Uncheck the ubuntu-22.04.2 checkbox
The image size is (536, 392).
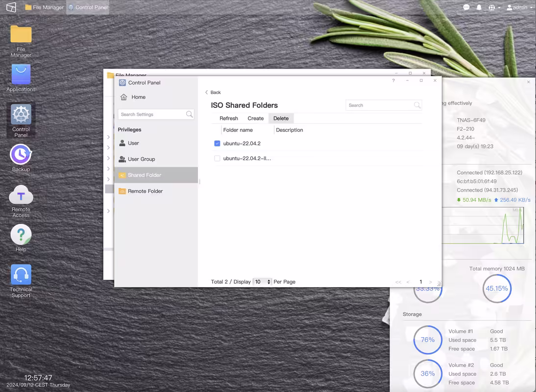coord(217,143)
